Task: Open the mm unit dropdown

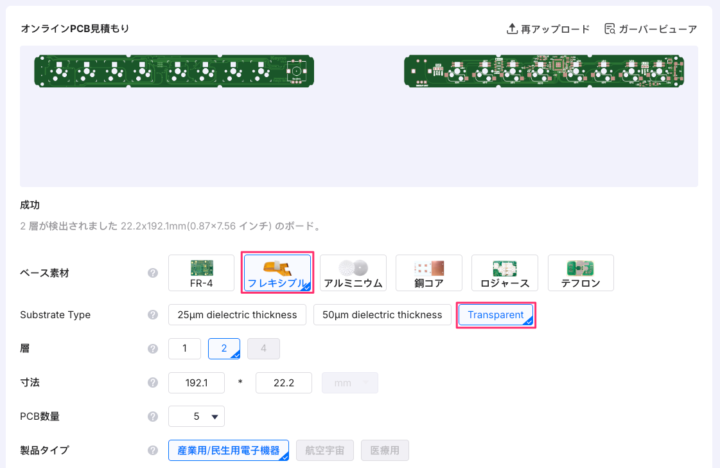Action: [x=349, y=383]
